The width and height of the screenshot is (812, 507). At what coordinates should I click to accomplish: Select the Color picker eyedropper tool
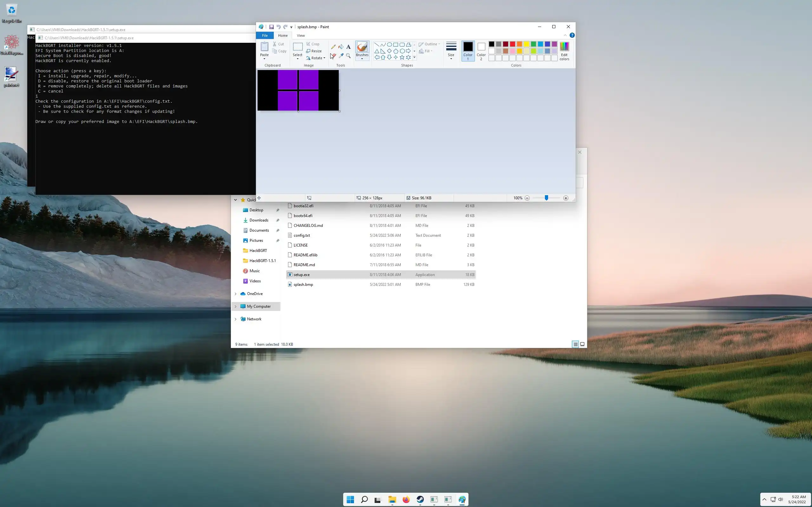[x=341, y=56]
